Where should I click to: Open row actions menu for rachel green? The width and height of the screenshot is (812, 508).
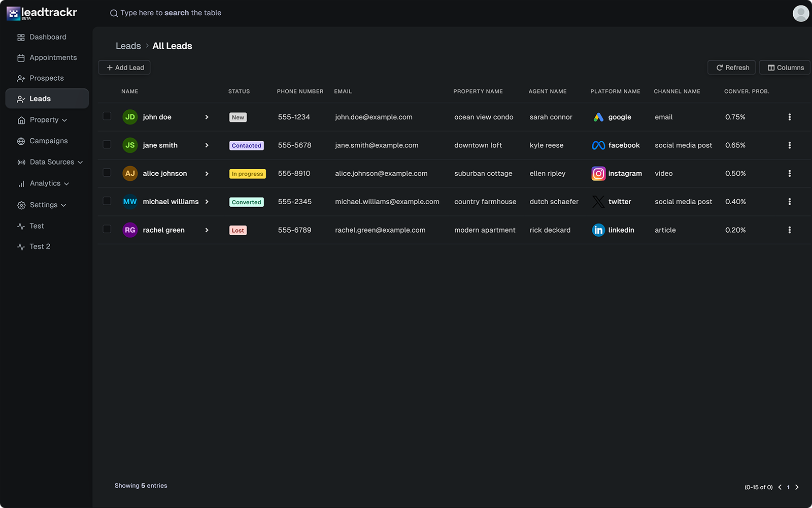(x=789, y=230)
